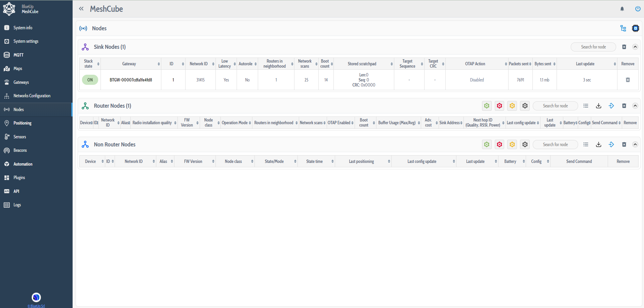Image resolution: width=644 pixels, height=308 pixels.
Task: Open the BlueUp Srl link
Action: coord(36,306)
